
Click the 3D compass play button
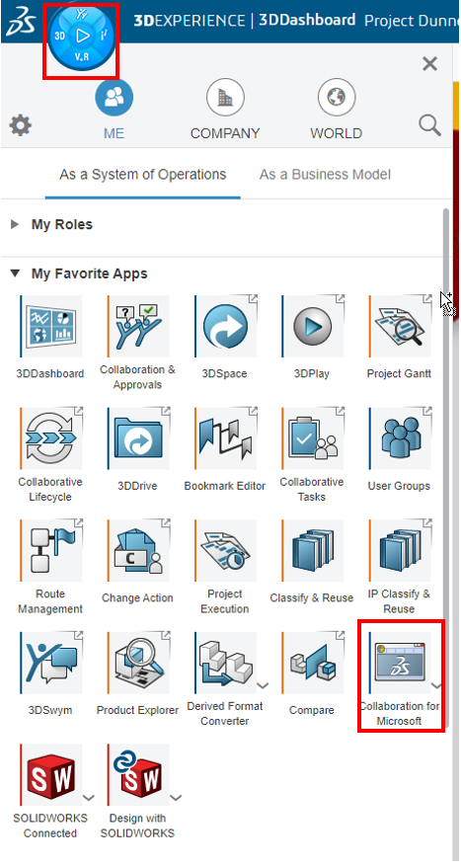81,36
